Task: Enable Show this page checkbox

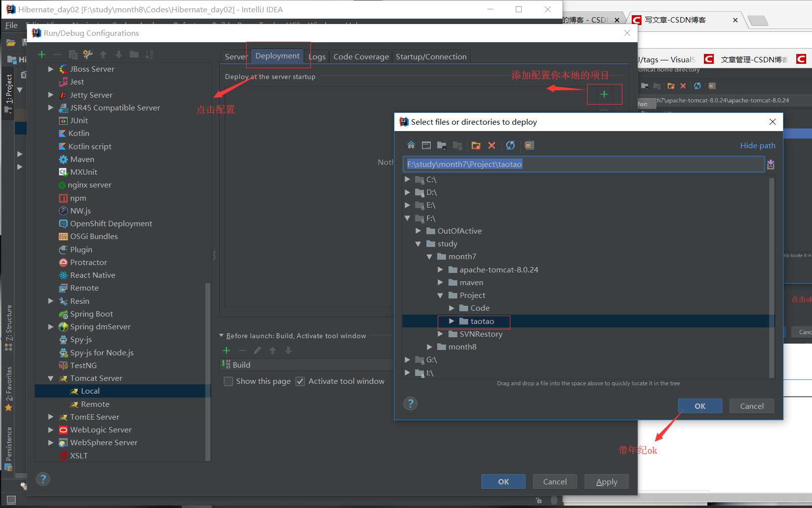Action: (x=228, y=381)
